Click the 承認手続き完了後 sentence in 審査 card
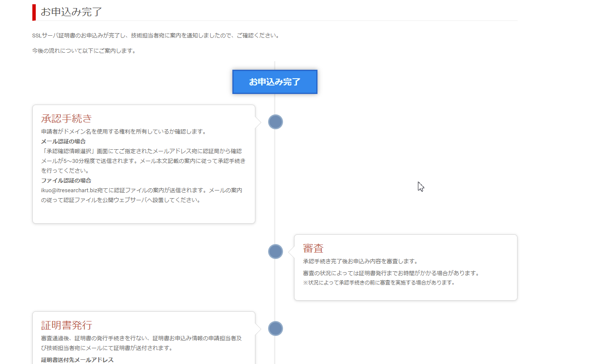 pyautogui.click(x=360, y=262)
